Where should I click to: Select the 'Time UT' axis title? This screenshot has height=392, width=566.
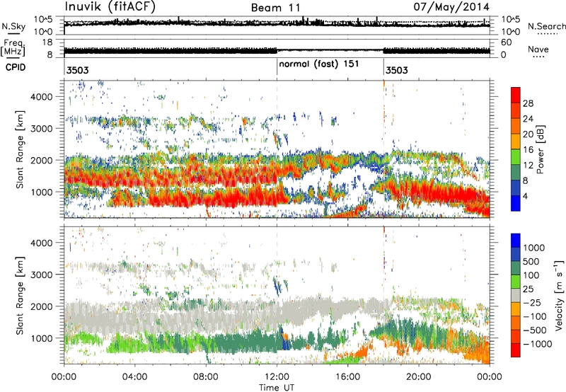(x=277, y=388)
